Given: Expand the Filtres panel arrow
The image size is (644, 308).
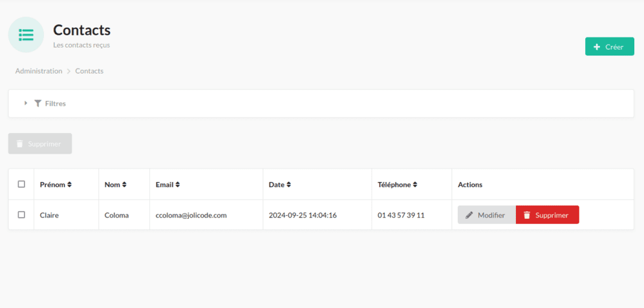Looking at the screenshot, I should point(26,103).
